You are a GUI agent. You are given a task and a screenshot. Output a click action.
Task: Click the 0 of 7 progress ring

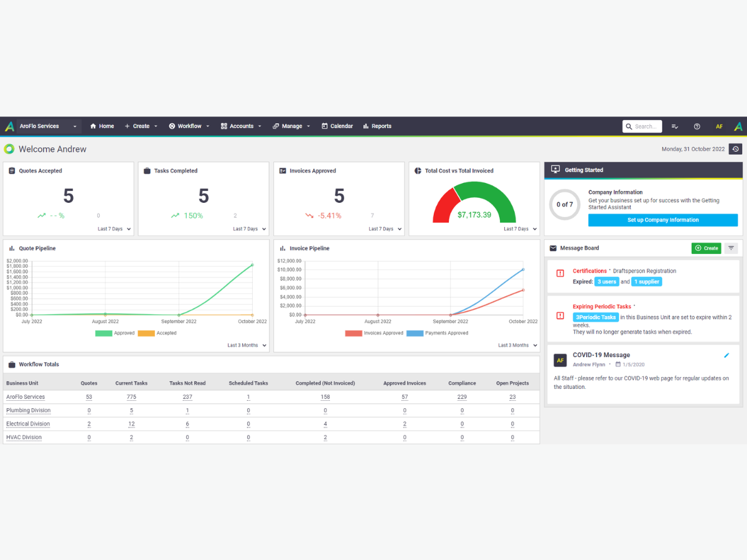coord(565,204)
